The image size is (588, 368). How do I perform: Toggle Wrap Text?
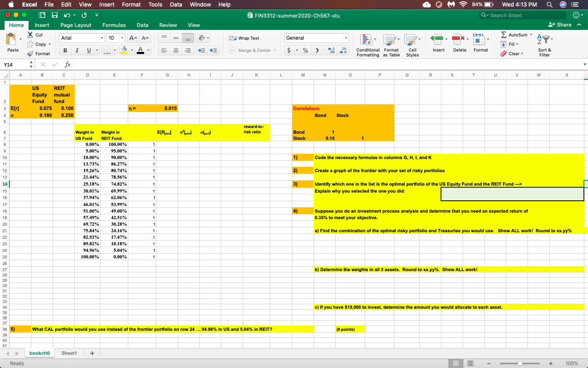coord(244,38)
